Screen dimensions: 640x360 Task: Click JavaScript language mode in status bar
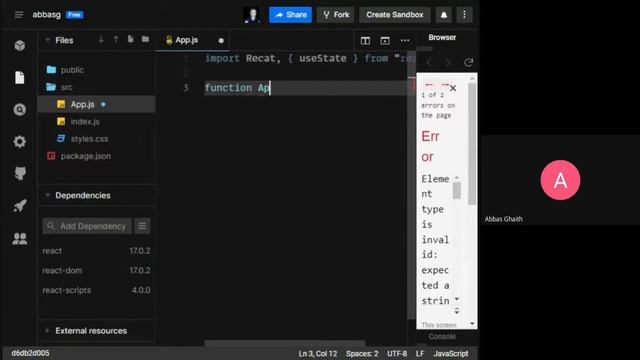(x=451, y=353)
